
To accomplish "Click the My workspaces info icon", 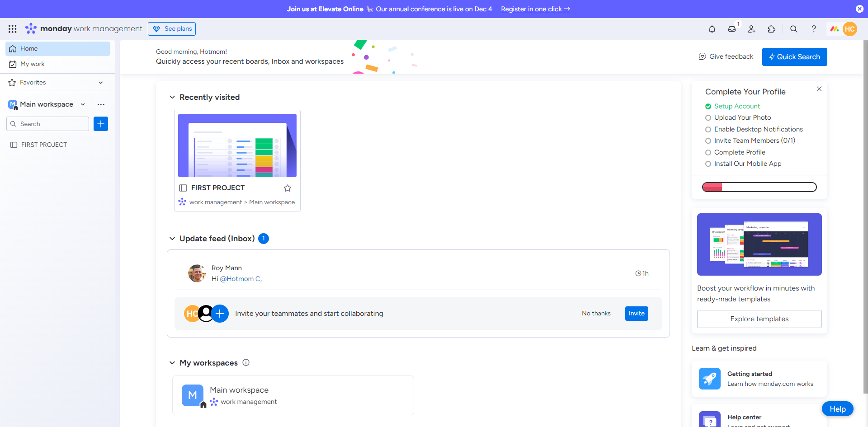I will (246, 362).
